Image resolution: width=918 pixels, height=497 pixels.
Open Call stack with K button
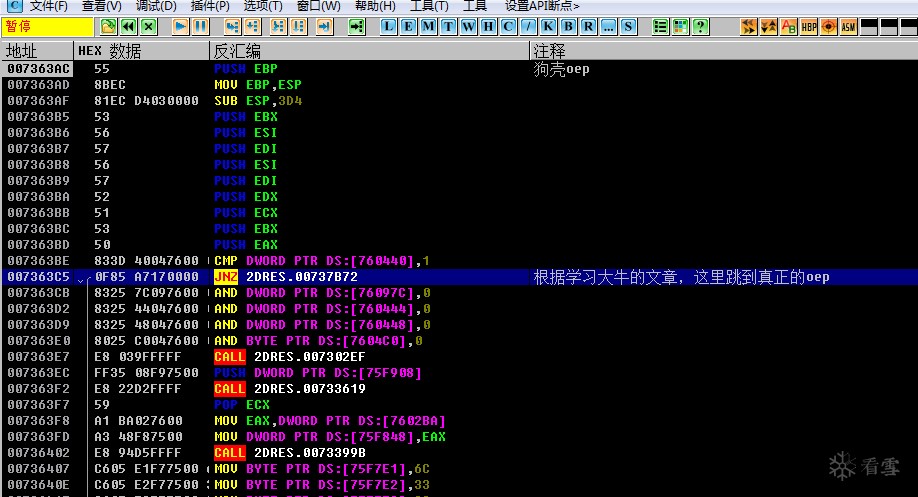pyautogui.click(x=548, y=26)
